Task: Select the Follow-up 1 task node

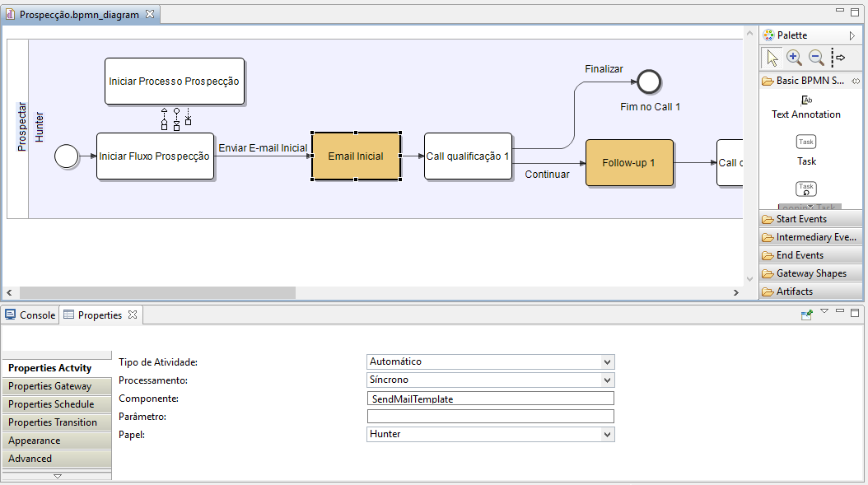Action: pyautogui.click(x=629, y=163)
